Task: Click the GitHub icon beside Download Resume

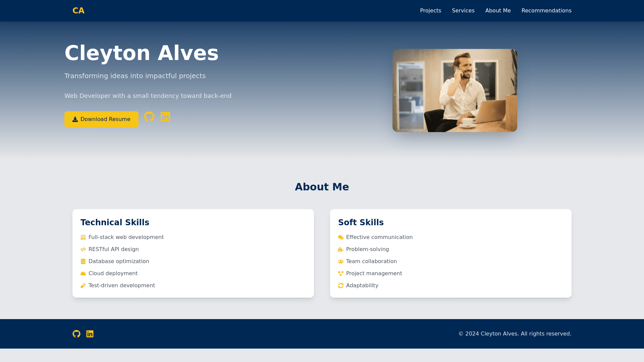Action: 149,117
